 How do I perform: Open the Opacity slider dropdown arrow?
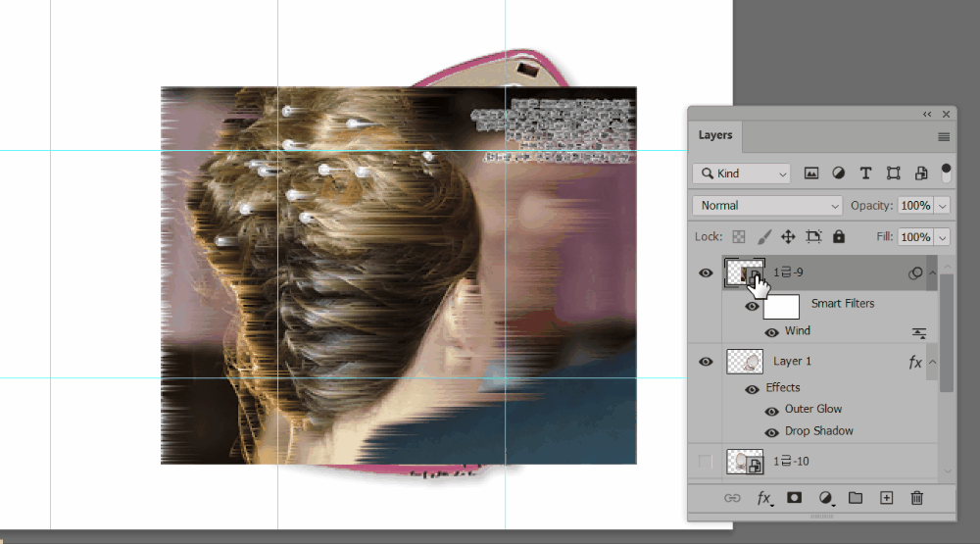click(x=942, y=206)
